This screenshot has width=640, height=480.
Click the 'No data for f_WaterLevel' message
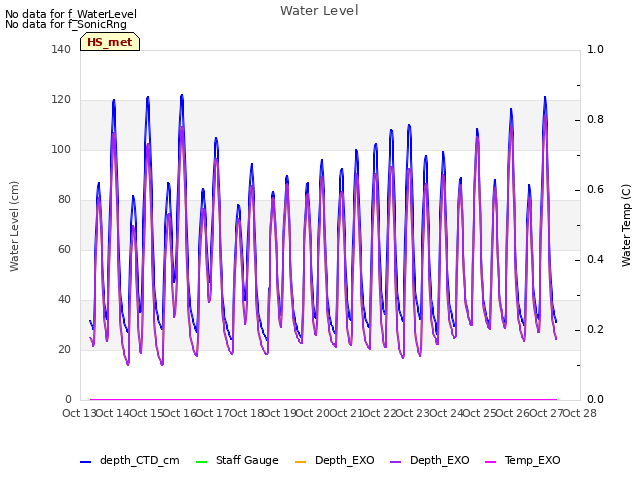[71, 14]
